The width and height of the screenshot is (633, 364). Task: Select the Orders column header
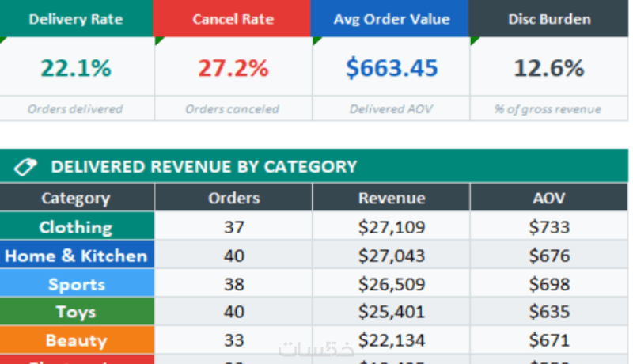pyautogui.click(x=233, y=198)
